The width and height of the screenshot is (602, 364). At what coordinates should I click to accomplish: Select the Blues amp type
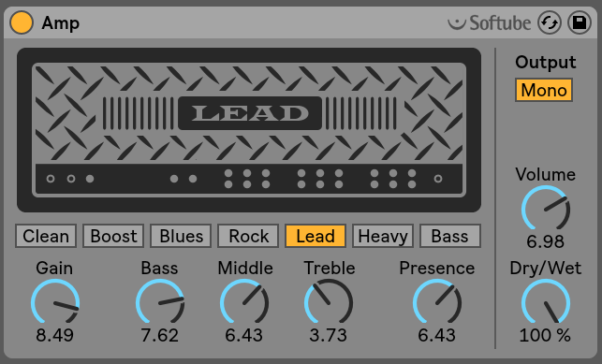click(181, 236)
